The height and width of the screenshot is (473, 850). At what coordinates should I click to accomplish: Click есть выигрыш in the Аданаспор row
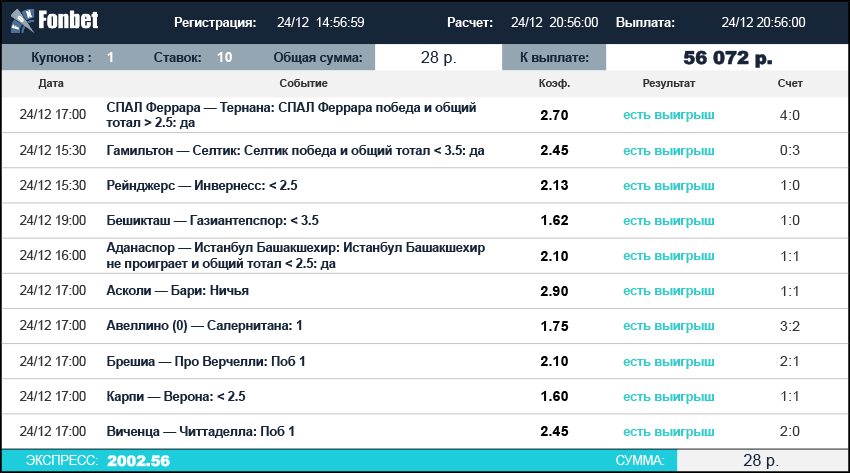(x=668, y=256)
